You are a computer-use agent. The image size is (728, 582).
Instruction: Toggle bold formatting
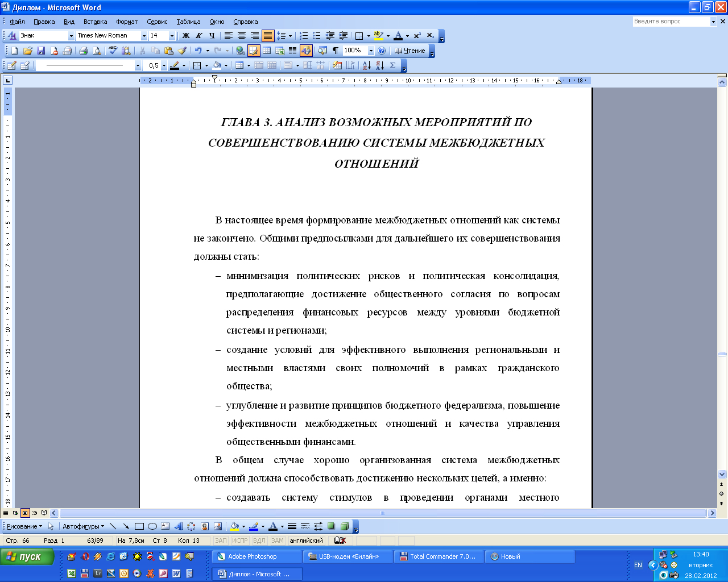(x=186, y=36)
